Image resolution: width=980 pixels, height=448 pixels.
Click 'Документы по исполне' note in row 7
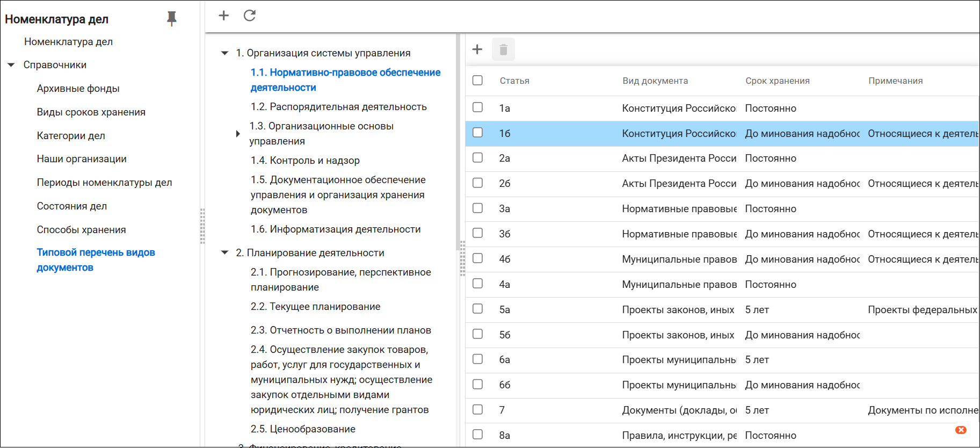[923, 410]
